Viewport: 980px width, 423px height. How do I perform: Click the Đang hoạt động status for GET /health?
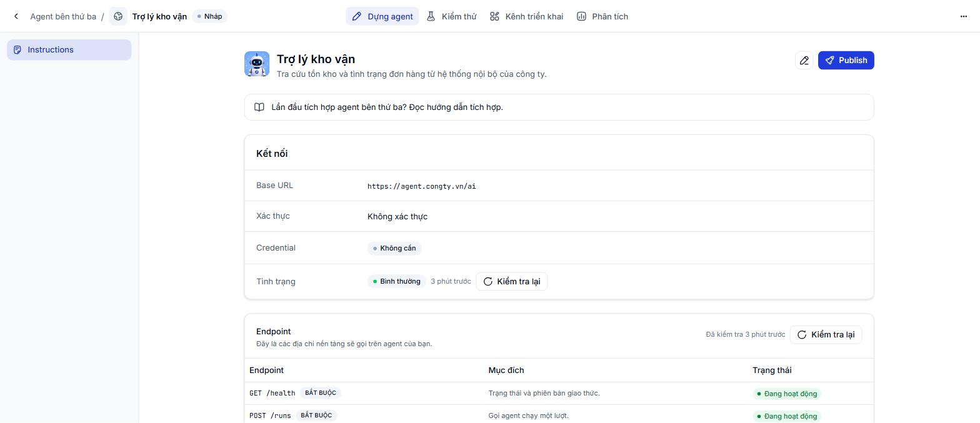click(787, 394)
